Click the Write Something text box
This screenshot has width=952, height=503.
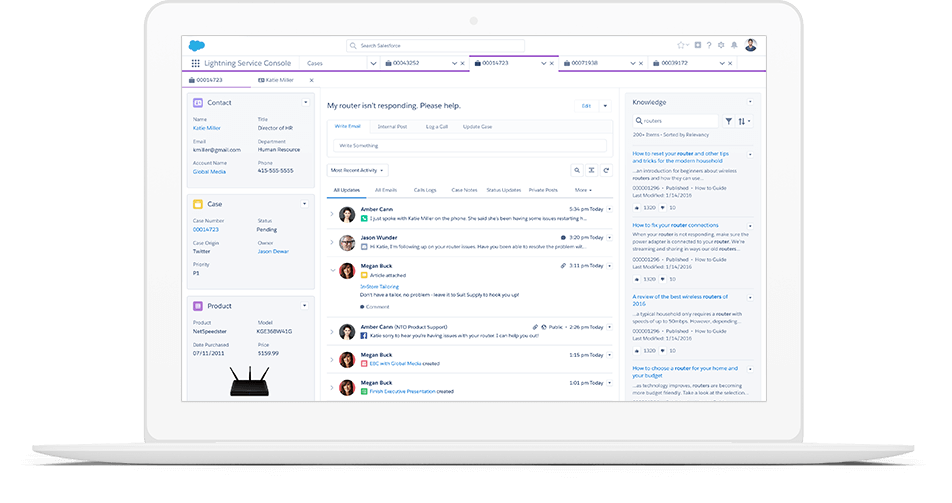coord(470,146)
